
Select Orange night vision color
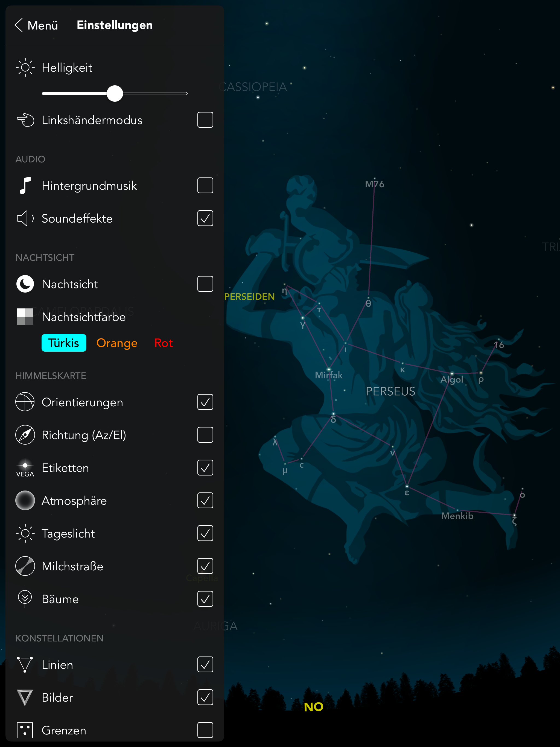click(x=117, y=343)
